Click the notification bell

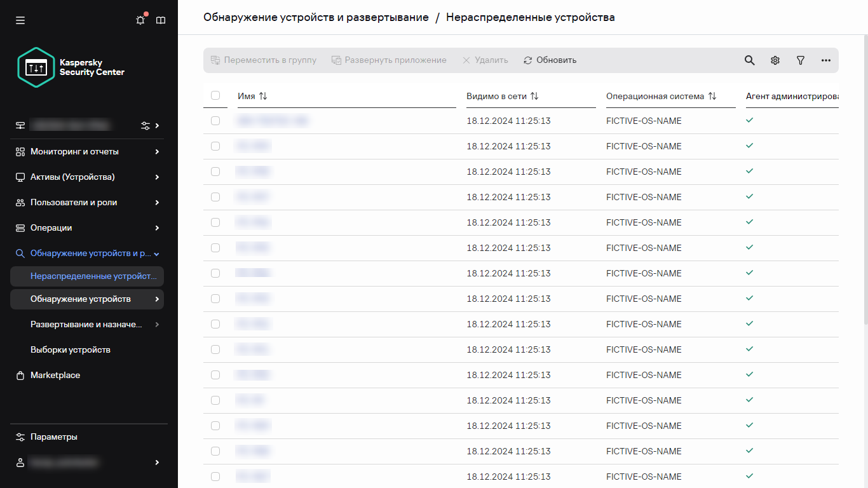click(x=140, y=20)
